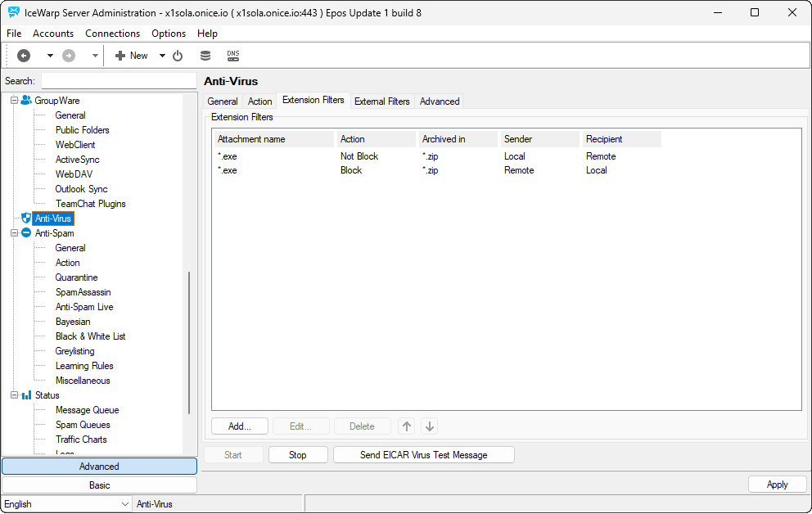Select General under Anti-Spam
This screenshot has height=514, width=812.
[x=70, y=248]
